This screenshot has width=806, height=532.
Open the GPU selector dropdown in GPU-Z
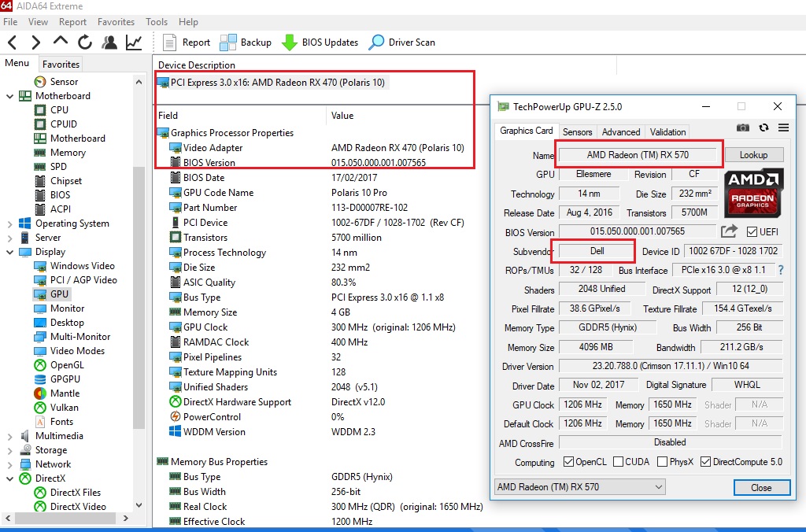tap(580, 487)
